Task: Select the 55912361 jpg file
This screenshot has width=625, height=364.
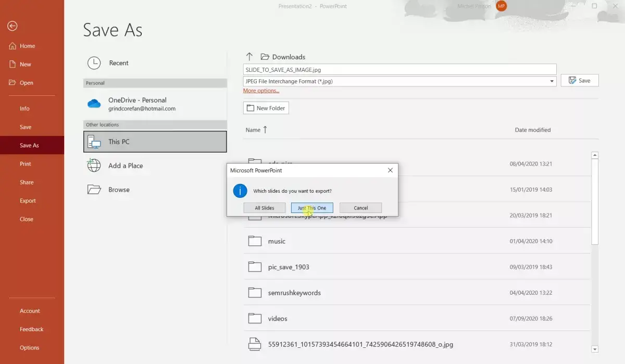Action: 417,344
